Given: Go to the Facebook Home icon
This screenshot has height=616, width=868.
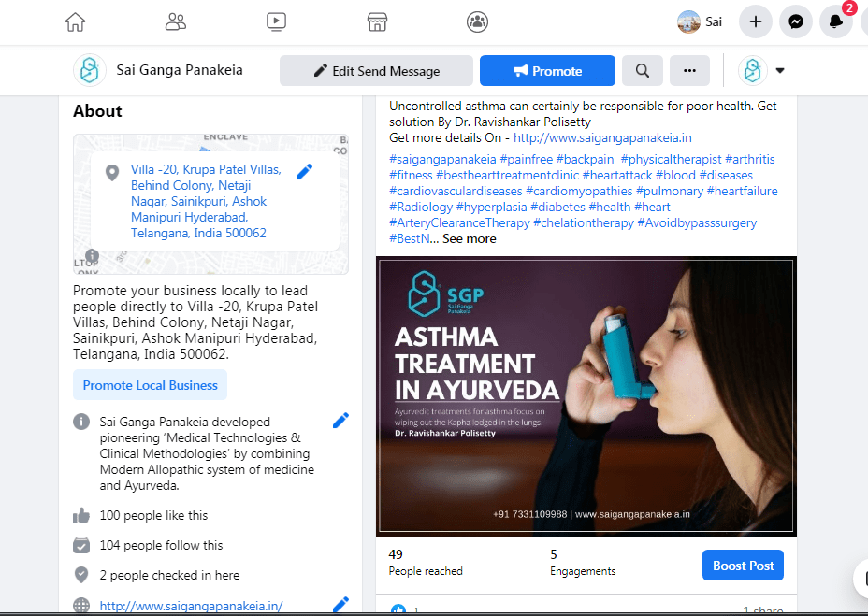Looking at the screenshot, I should [75, 22].
